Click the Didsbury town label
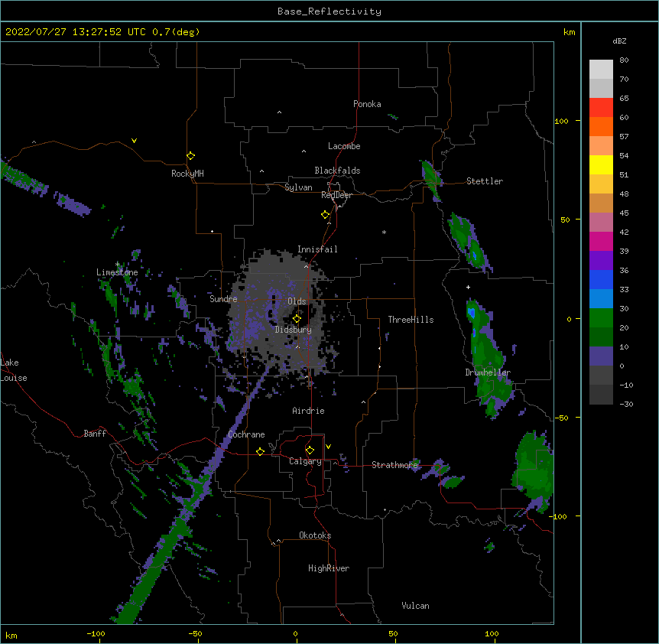659x644 pixels. (294, 330)
